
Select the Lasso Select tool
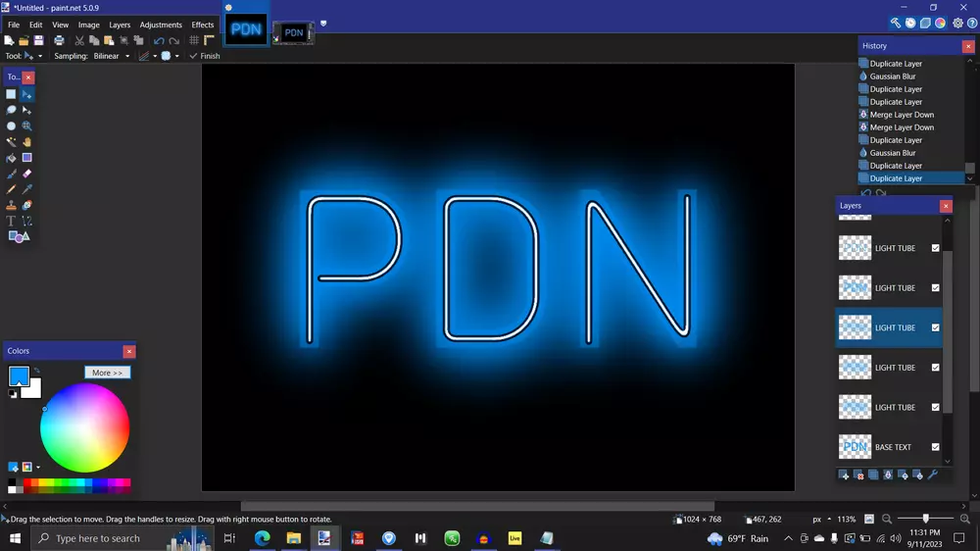tap(11, 110)
